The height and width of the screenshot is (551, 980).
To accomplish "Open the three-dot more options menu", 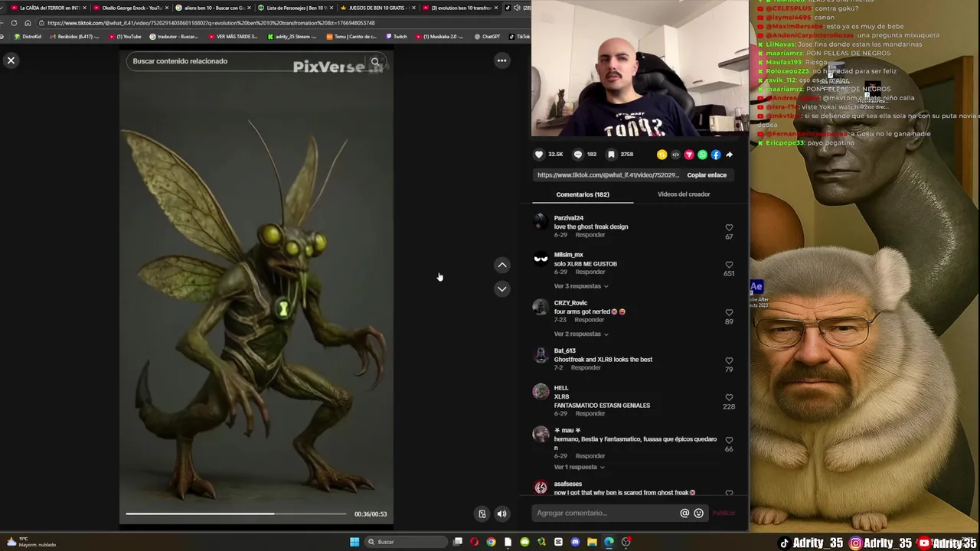I will pyautogui.click(x=501, y=60).
